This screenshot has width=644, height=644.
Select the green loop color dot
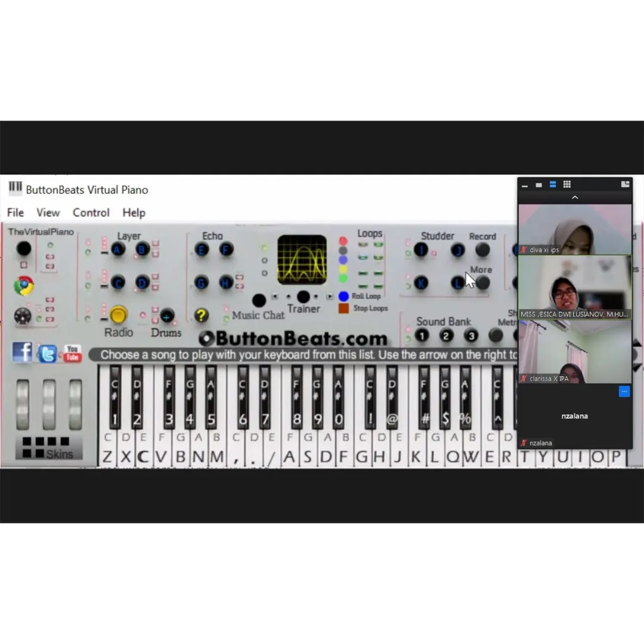(343, 279)
